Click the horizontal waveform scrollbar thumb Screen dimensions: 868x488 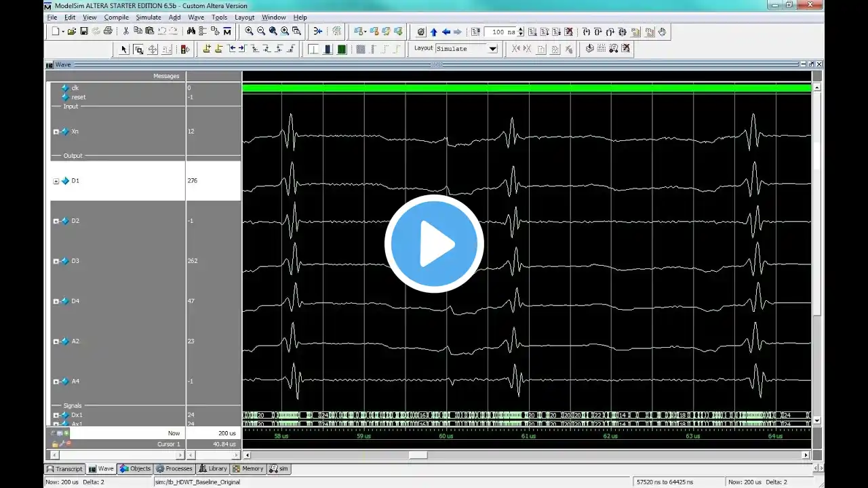coord(418,455)
